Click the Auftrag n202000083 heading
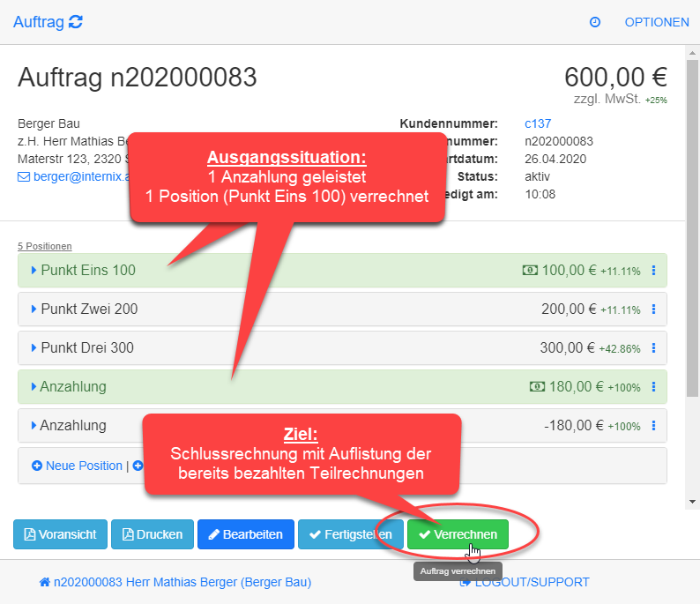Viewport: 700px width, 604px height. [x=138, y=78]
